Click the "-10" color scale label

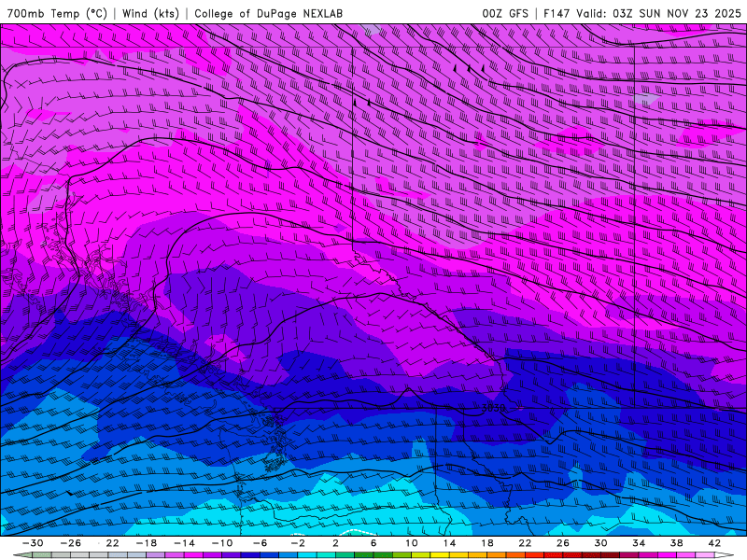pyautogui.click(x=222, y=543)
